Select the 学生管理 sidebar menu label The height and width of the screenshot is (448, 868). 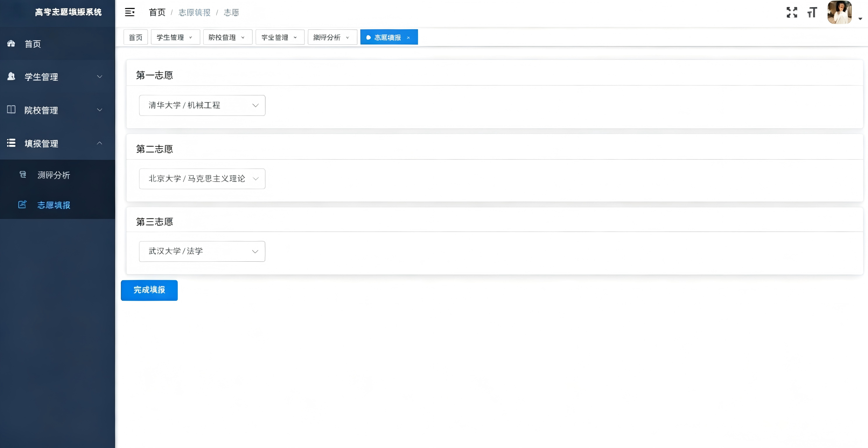(x=41, y=77)
